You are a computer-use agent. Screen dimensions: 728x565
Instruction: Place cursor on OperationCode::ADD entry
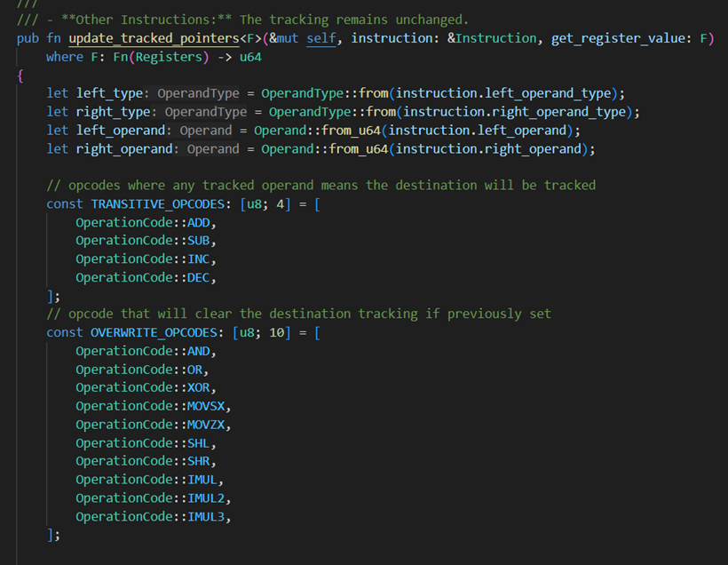point(146,222)
